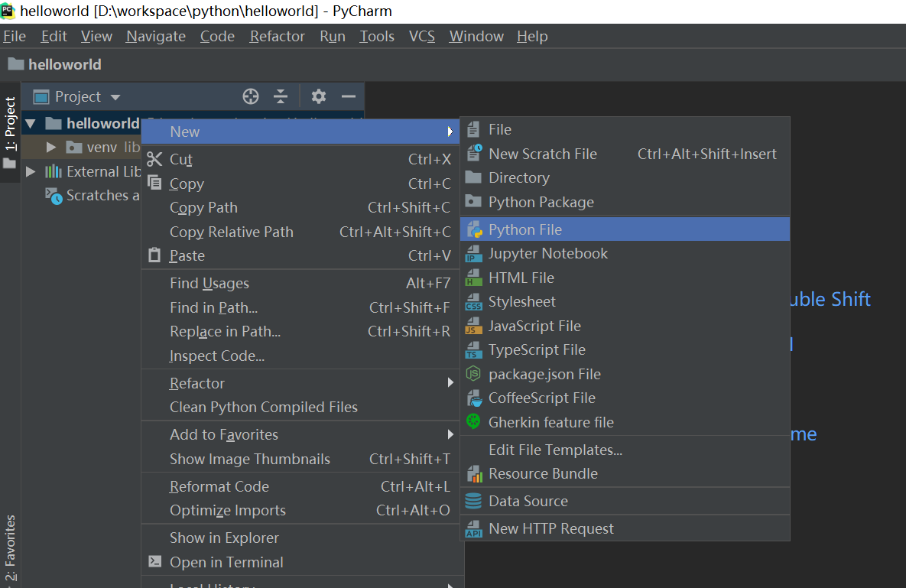Click the copy icon beside Copy
Viewport: 906px width, 588px height.
pos(154,183)
